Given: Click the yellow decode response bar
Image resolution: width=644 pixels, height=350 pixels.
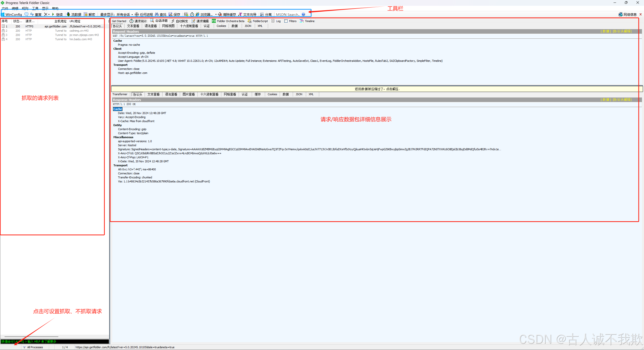Looking at the screenshot, I should 377,89.
